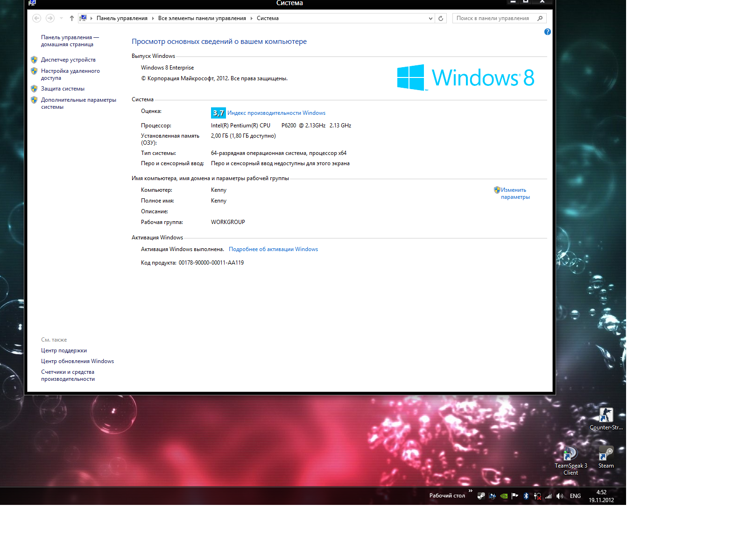Click the 3,7 performance score badge
This screenshot has height=560, width=747.
point(218,113)
